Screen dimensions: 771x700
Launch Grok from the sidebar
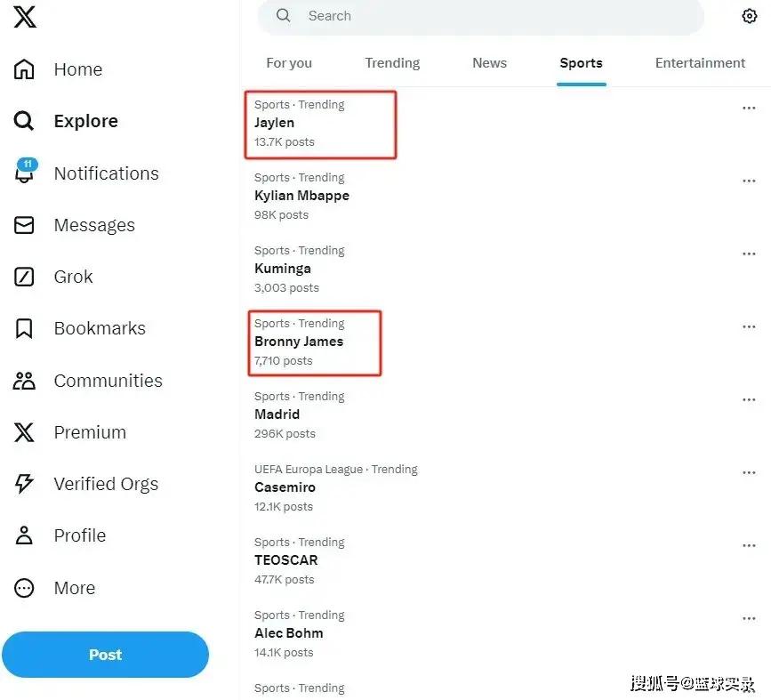click(x=73, y=277)
